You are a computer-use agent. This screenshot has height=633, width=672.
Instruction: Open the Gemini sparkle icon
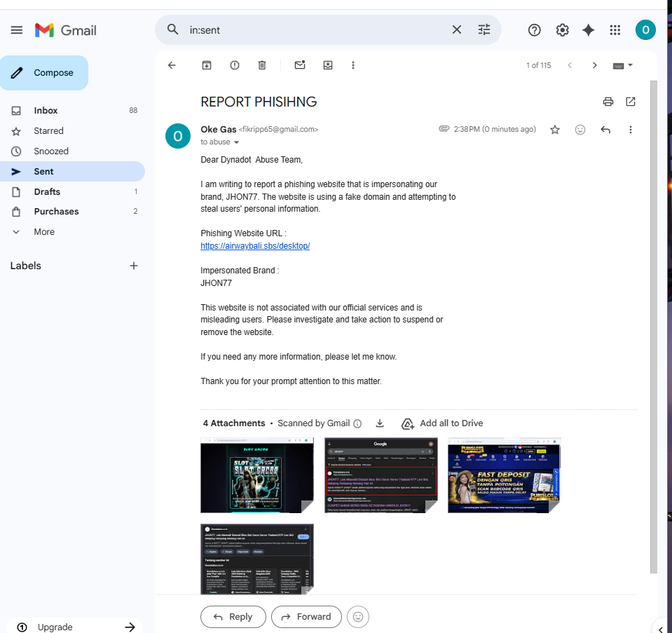pos(588,30)
